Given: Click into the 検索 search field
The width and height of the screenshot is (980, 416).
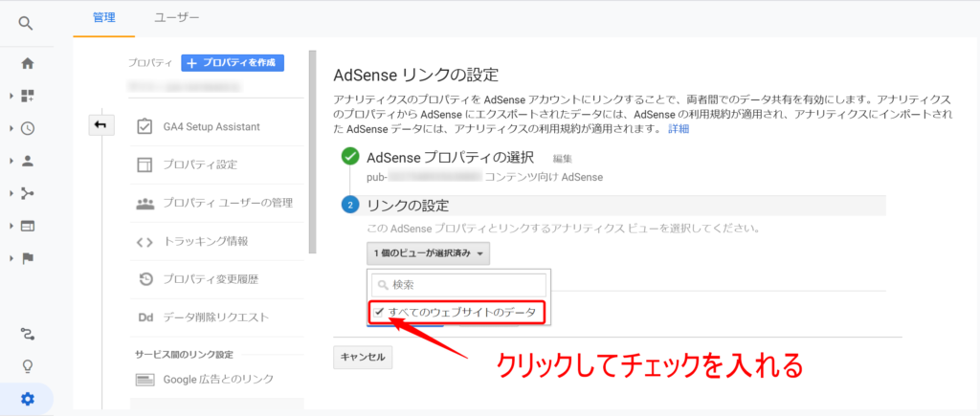Looking at the screenshot, I should click(x=458, y=285).
